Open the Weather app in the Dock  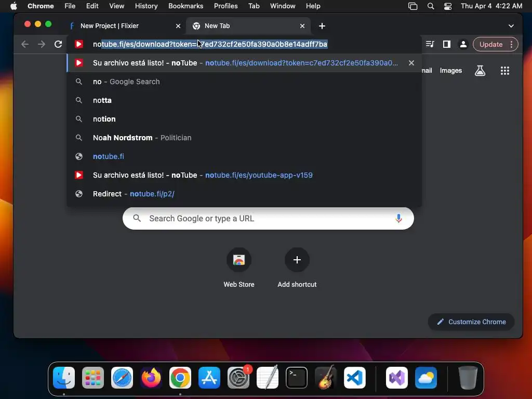426,378
